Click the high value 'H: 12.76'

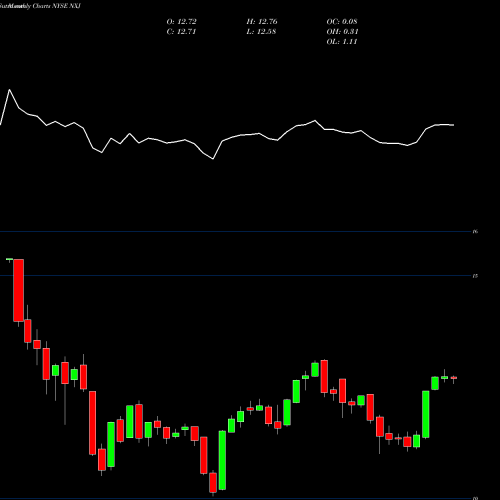(262, 22)
